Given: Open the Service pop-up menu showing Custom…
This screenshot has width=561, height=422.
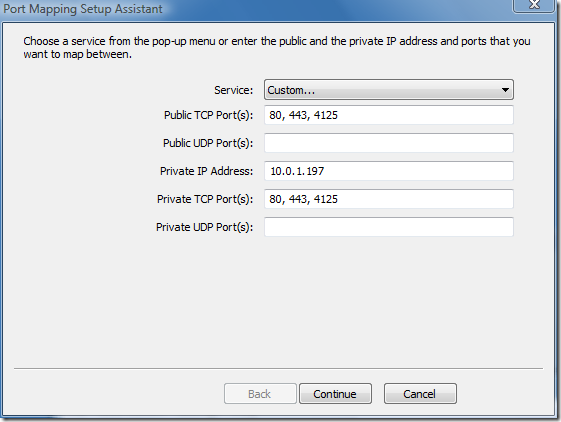Looking at the screenshot, I should click(389, 89).
